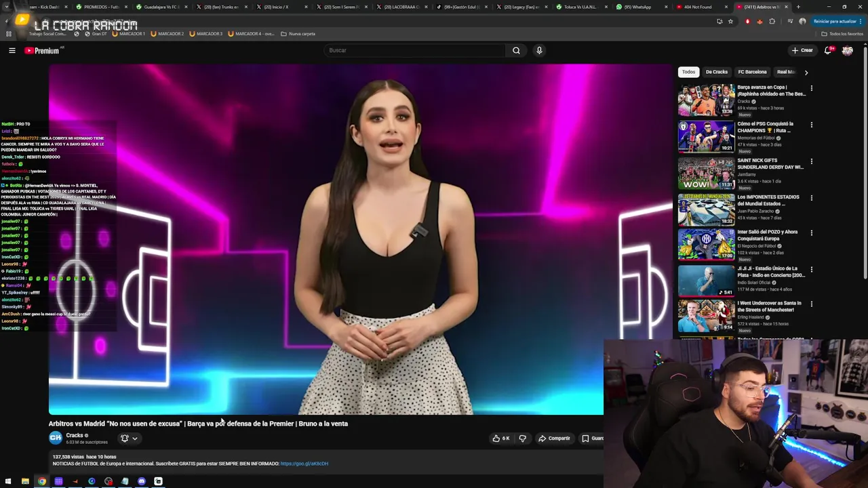Open options for 'I Went Undercover as Santa' video
Viewport: 868px width, 488px height.
tap(811, 304)
